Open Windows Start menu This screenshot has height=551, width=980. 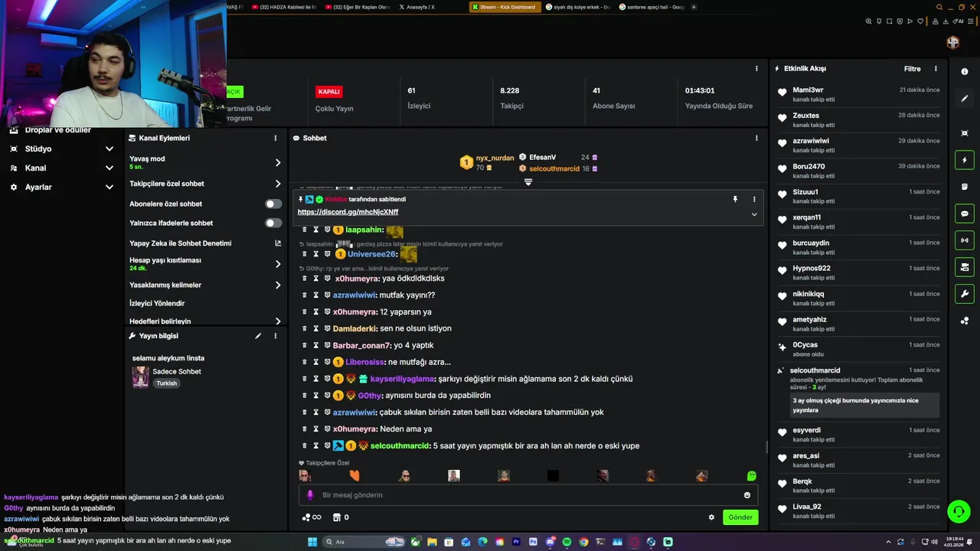tap(312, 542)
